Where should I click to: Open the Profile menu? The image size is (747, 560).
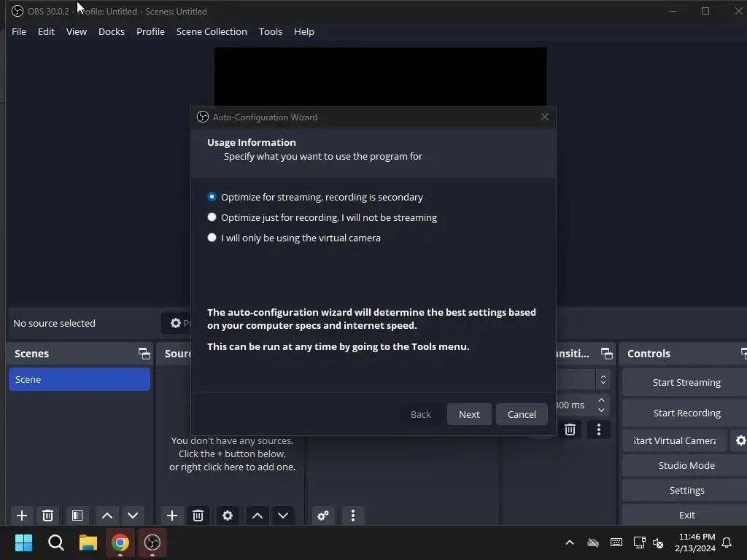pos(150,31)
